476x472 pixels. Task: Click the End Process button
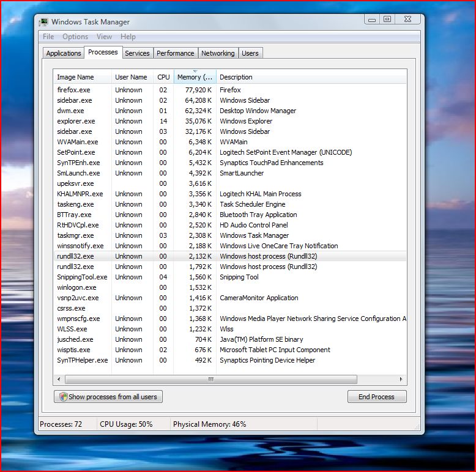(x=377, y=397)
